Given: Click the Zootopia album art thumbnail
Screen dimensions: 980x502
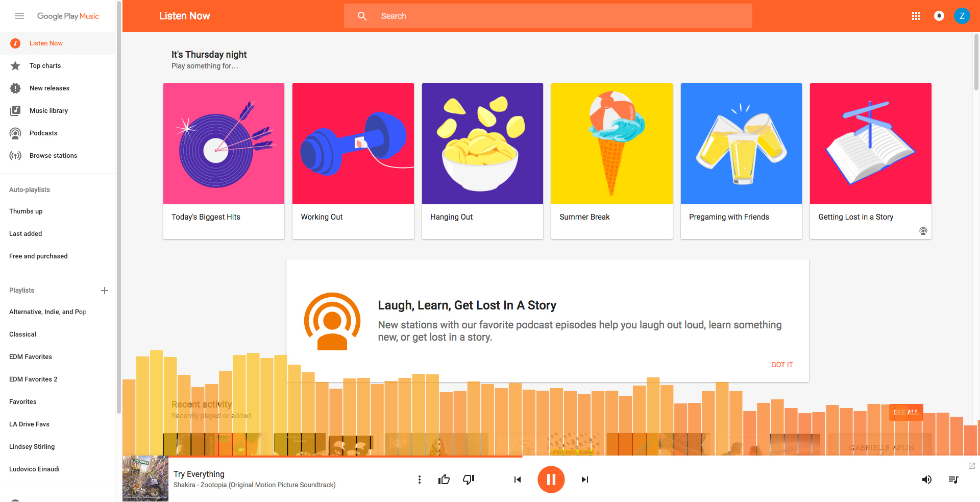Looking at the screenshot, I should tap(145, 479).
